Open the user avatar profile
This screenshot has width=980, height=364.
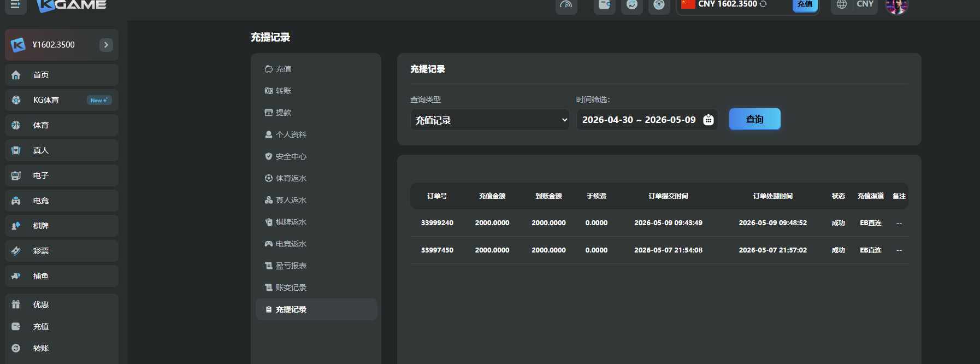896,5
